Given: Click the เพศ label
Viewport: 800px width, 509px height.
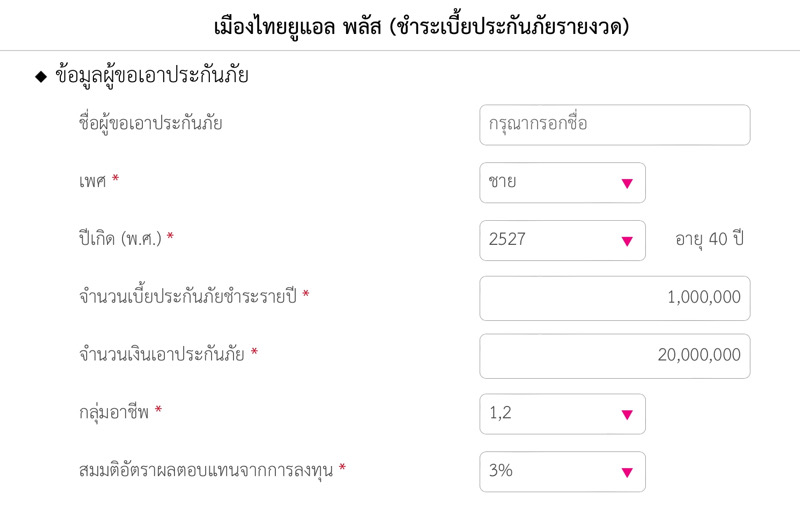Looking at the screenshot, I should pos(91,183).
